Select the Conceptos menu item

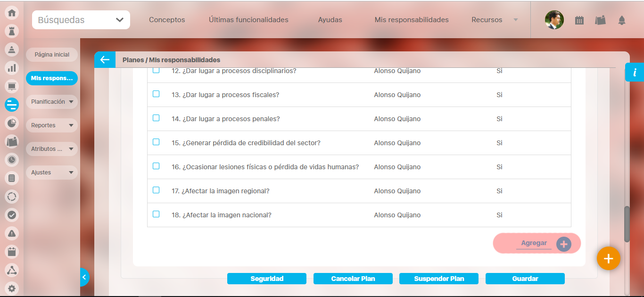(167, 20)
